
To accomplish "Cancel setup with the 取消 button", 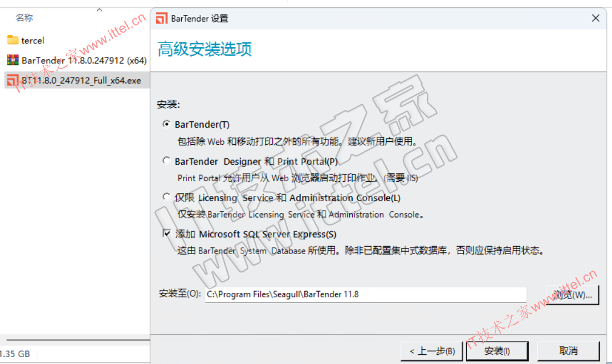I will click(x=568, y=351).
